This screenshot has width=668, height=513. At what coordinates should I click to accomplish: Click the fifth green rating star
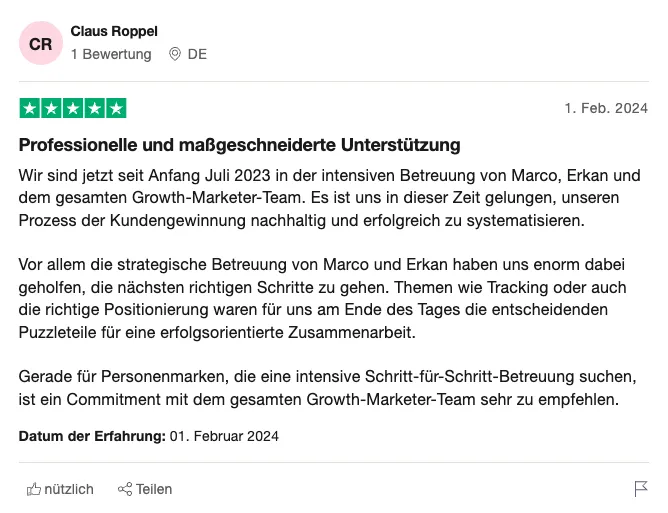[116, 108]
